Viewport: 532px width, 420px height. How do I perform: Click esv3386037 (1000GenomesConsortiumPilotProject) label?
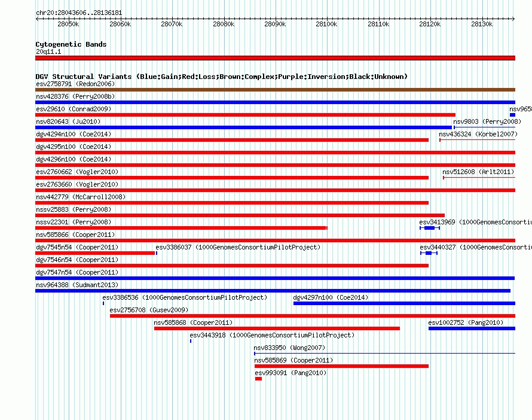238,247
